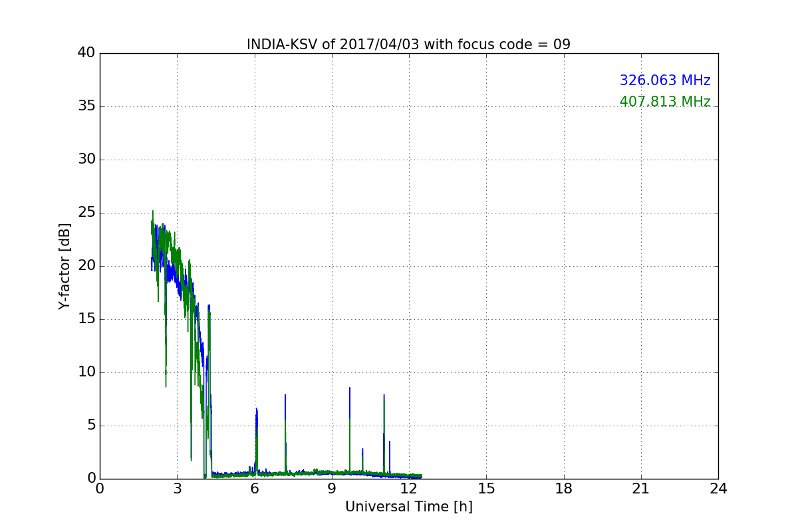Click the x-axis tick label '18'
798x532 pixels.
point(564,488)
